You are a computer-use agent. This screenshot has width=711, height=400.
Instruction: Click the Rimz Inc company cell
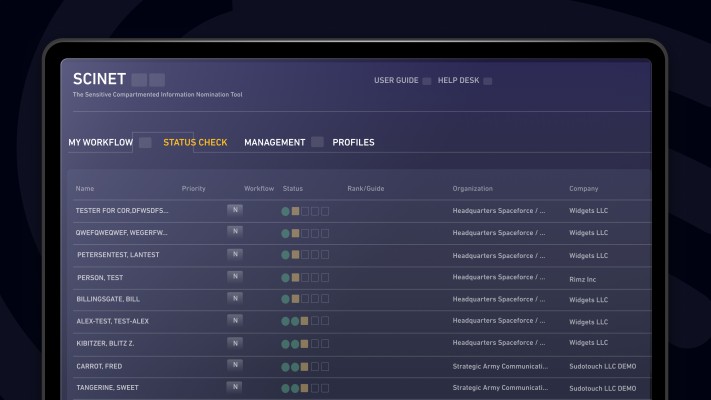(583, 279)
